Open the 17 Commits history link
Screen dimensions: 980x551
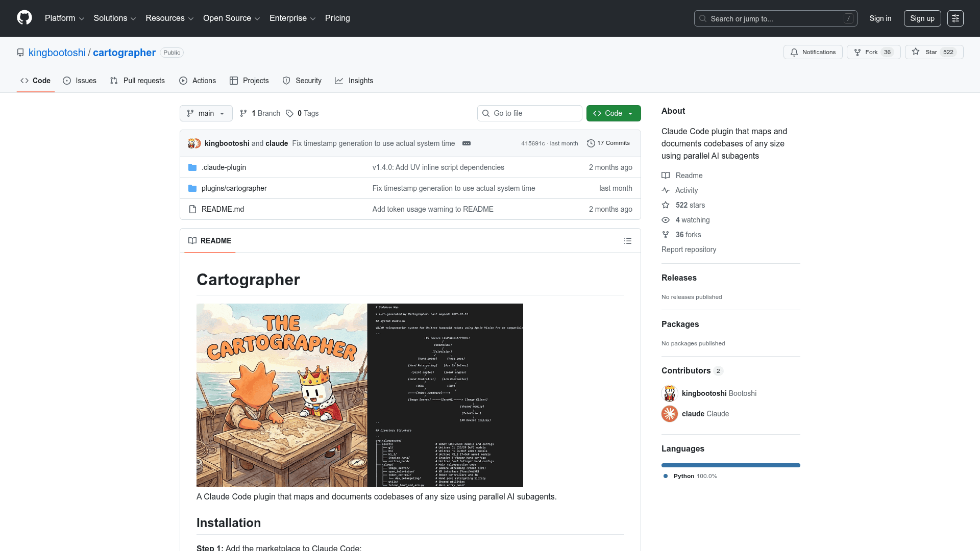pyautogui.click(x=608, y=143)
